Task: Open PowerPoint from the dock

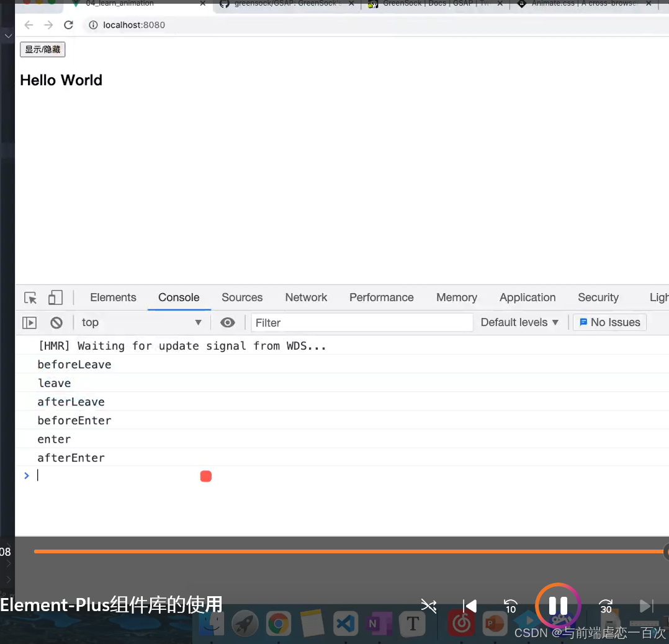Action: 495,624
